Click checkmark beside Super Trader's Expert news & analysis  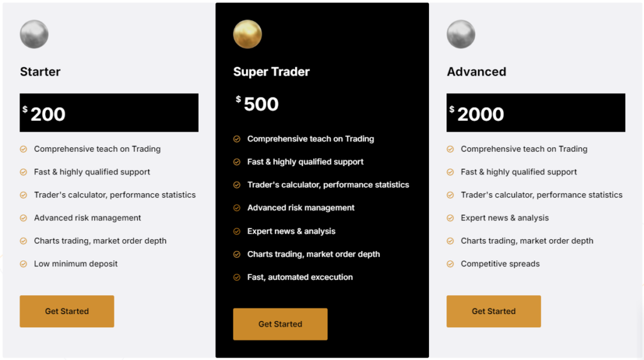pyautogui.click(x=237, y=232)
